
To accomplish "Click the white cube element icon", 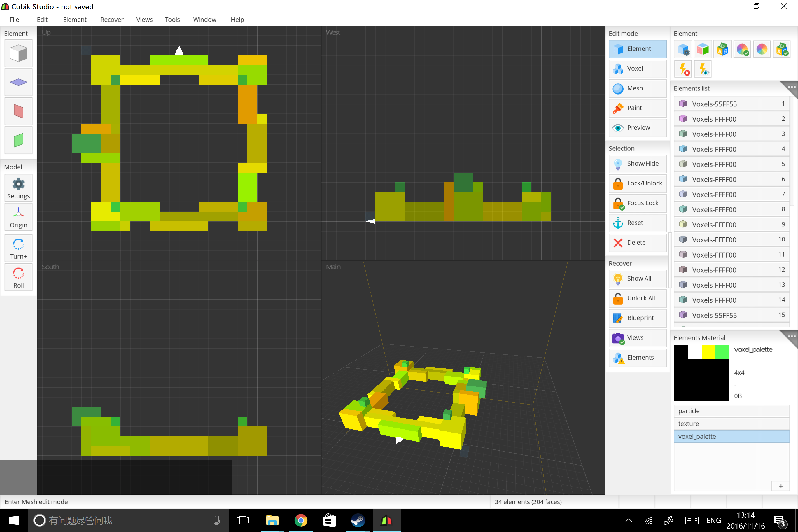I will (x=18, y=53).
